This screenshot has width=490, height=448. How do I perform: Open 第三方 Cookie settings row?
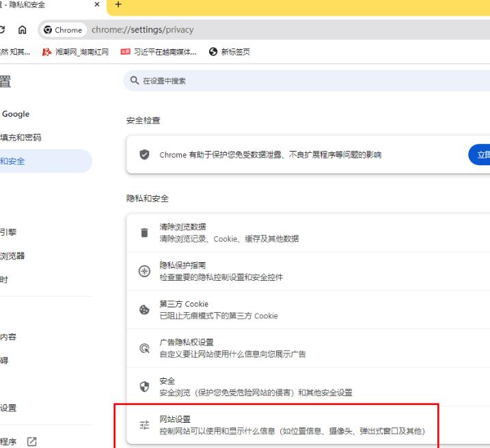[308, 309]
